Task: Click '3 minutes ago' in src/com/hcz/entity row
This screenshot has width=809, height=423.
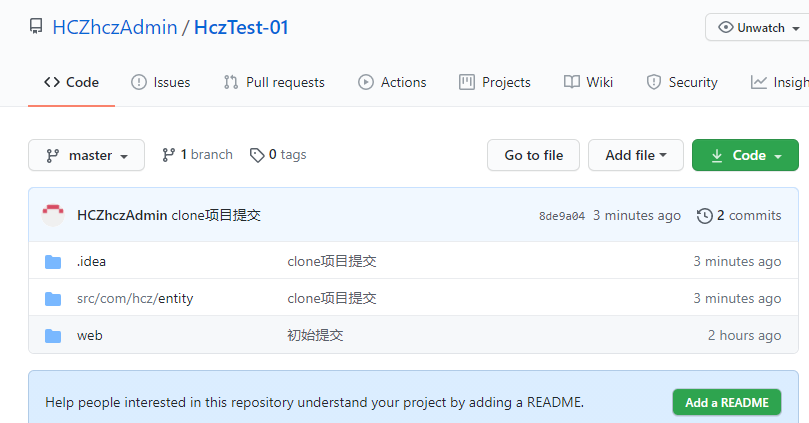Action: (737, 299)
